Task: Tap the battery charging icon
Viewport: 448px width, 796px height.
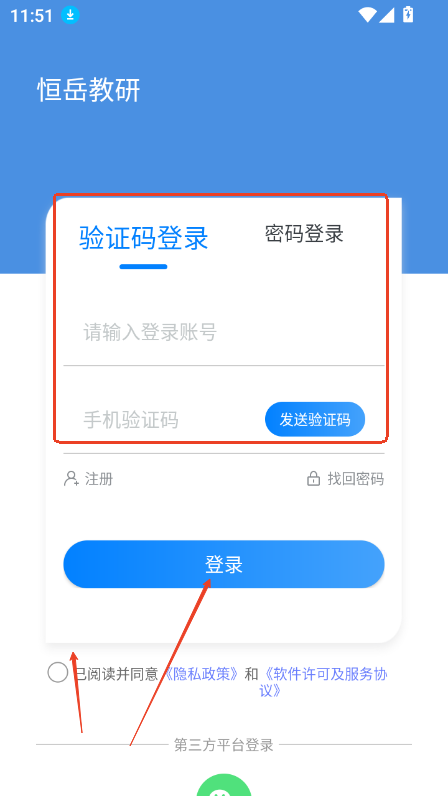Action: [408, 14]
